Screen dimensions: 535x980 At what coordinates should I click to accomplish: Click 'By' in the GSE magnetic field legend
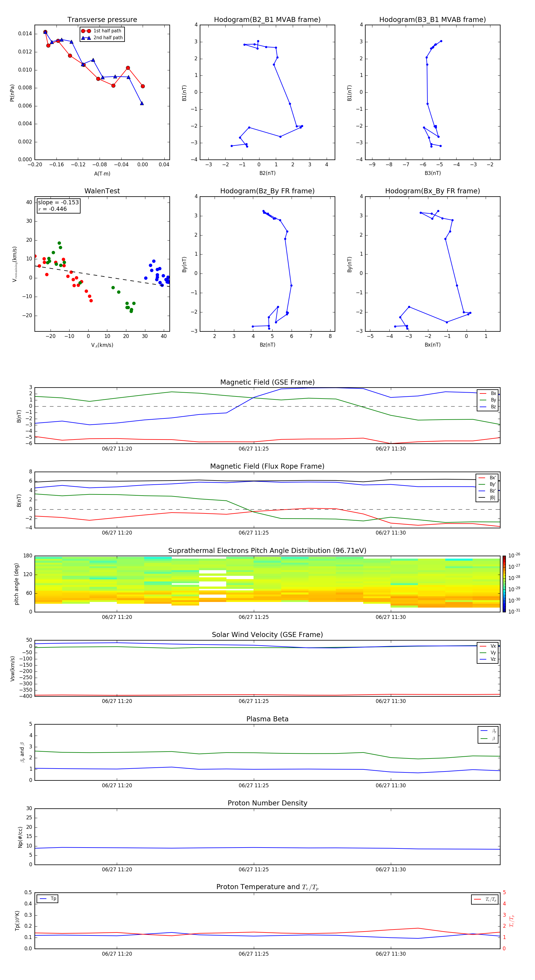click(488, 400)
